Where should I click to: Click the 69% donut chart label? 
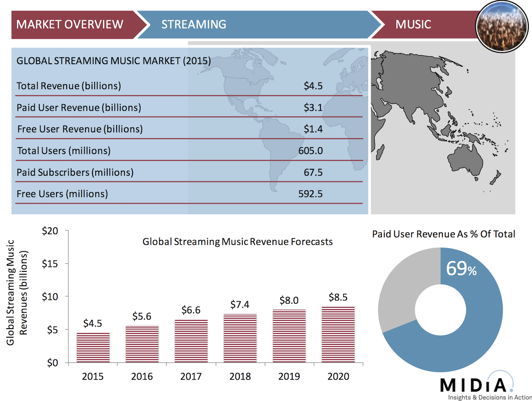pos(461,269)
